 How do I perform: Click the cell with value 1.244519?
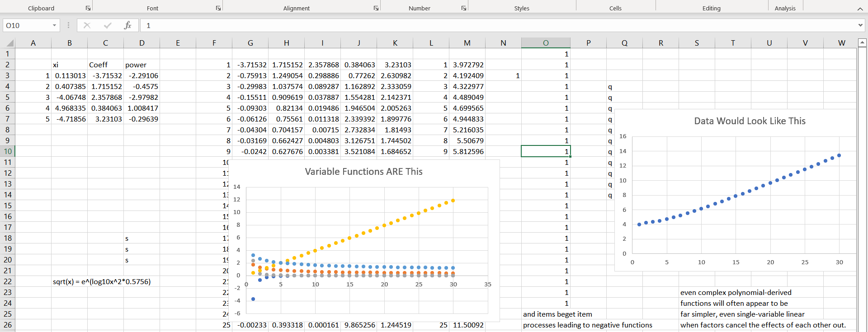click(395, 325)
